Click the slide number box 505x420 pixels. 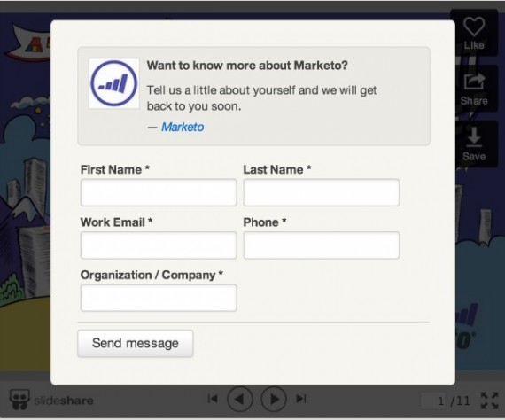coord(434,401)
